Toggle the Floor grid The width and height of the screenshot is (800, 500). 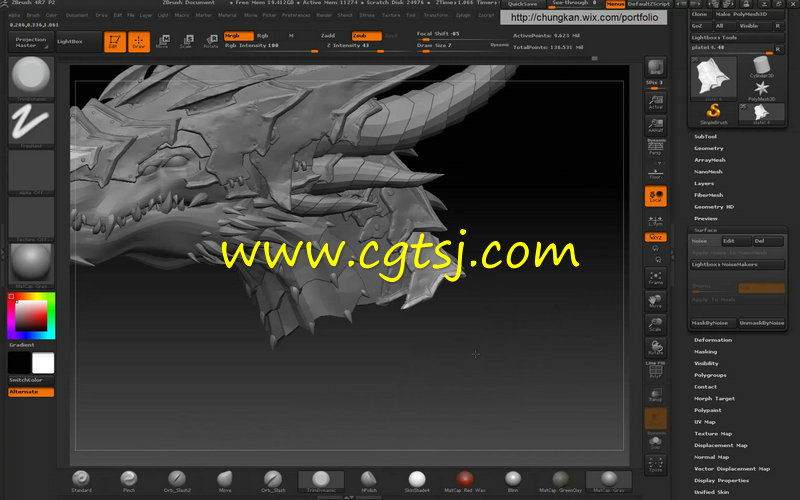tap(656, 173)
